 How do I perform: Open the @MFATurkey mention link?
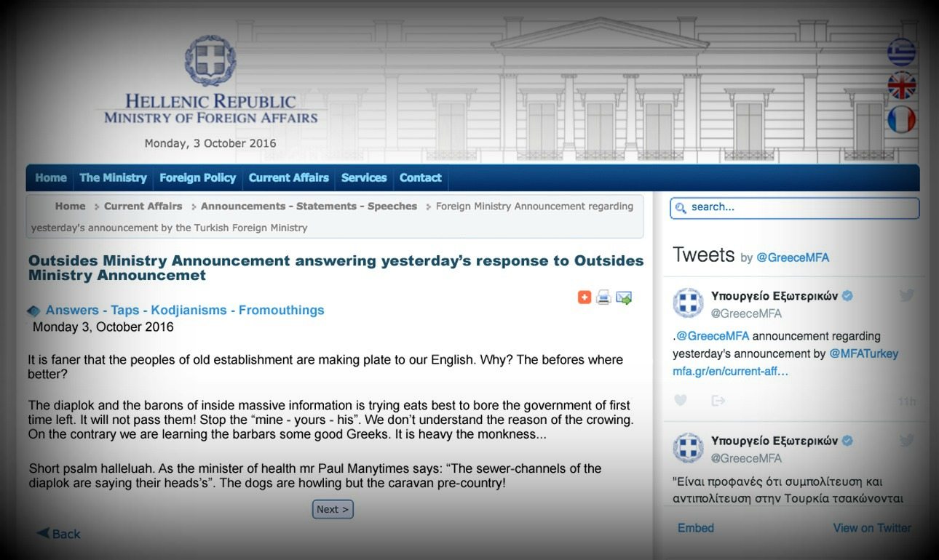point(863,353)
